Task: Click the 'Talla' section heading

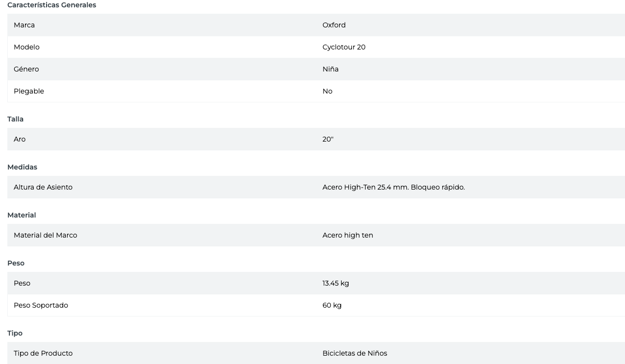Action: pos(15,119)
